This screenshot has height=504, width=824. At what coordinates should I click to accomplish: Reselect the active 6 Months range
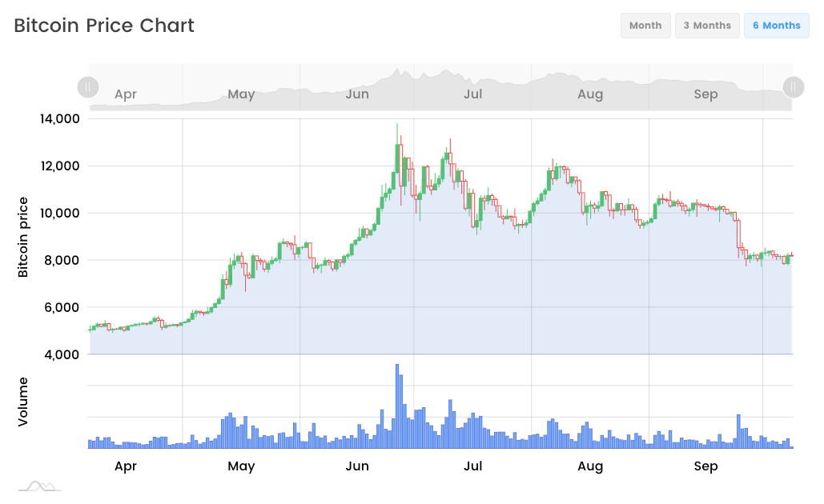click(776, 25)
